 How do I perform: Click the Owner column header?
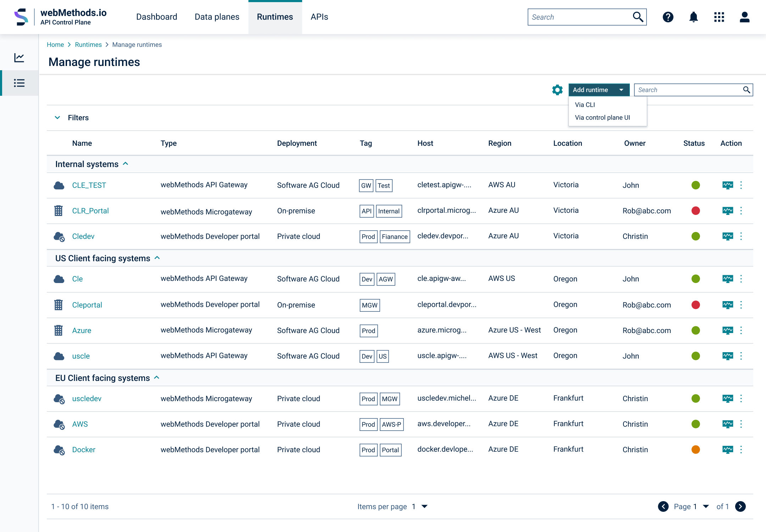click(x=635, y=143)
